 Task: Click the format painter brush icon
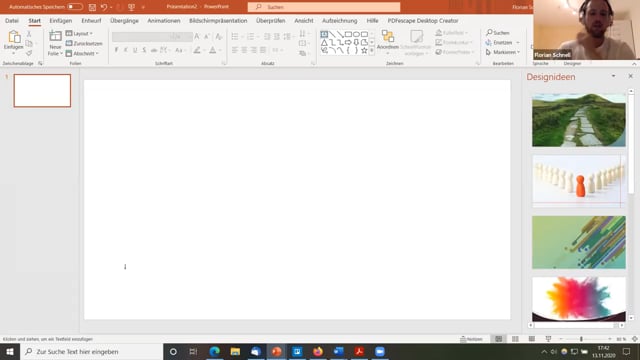29,53
